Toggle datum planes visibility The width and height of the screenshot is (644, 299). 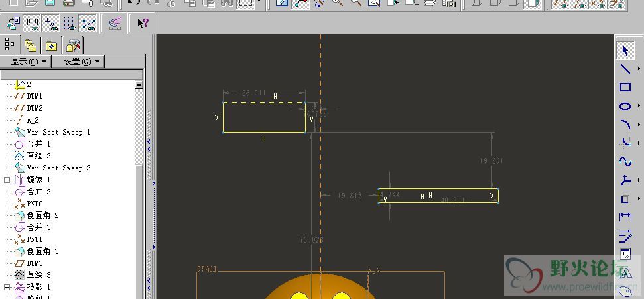pyautogui.click(x=561, y=3)
